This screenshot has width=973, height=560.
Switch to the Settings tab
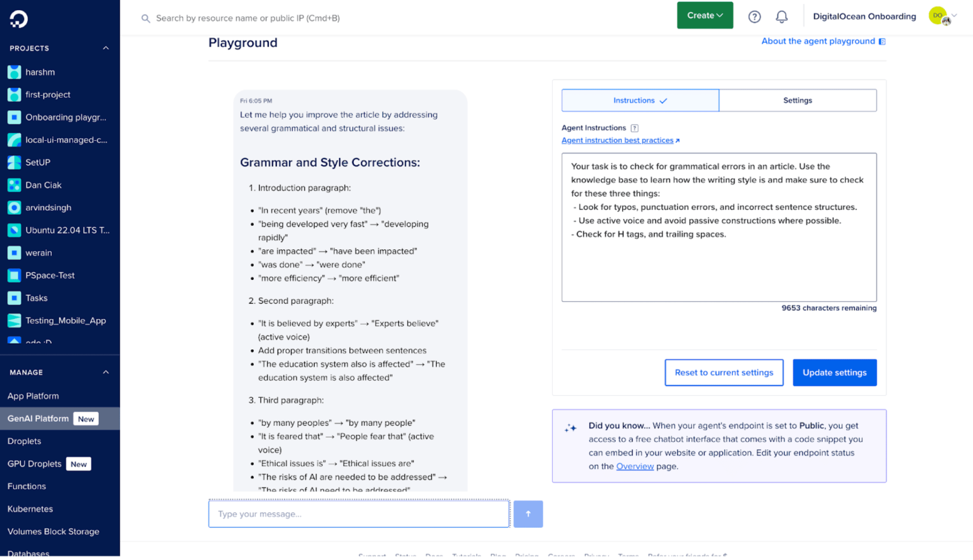pos(797,100)
